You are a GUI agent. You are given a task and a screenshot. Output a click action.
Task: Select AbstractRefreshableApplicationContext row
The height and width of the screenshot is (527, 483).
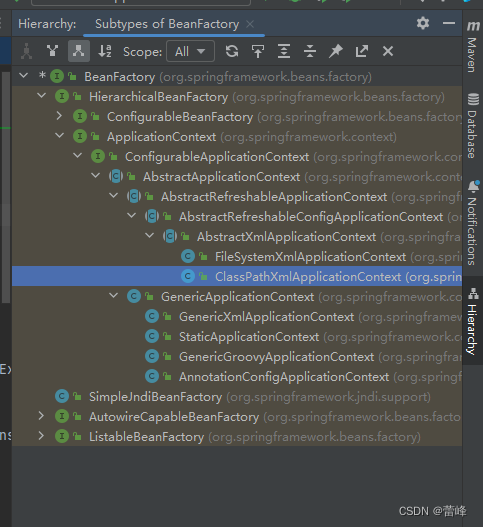(x=237, y=197)
